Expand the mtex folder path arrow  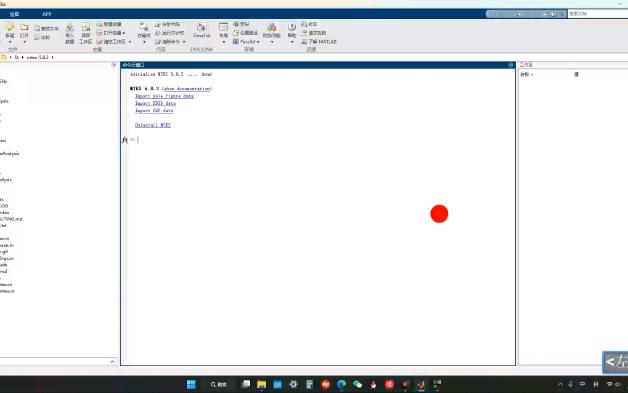[x=52, y=57]
